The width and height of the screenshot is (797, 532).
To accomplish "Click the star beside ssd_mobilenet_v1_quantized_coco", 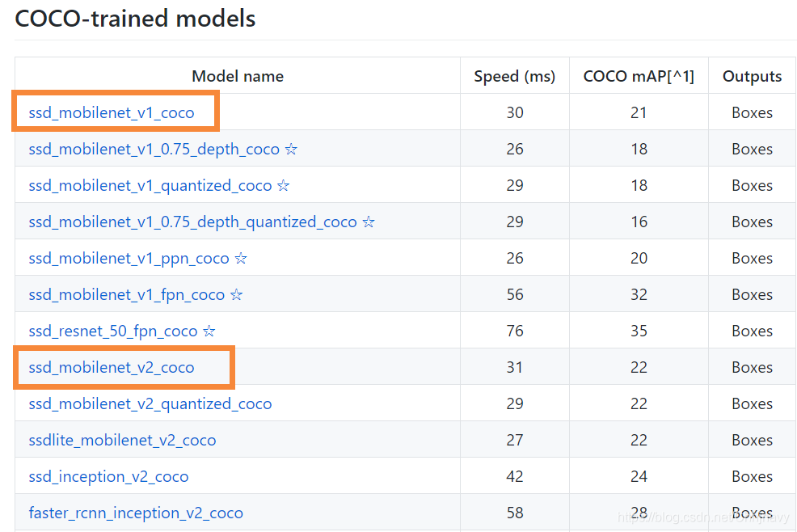I will click(x=283, y=185).
